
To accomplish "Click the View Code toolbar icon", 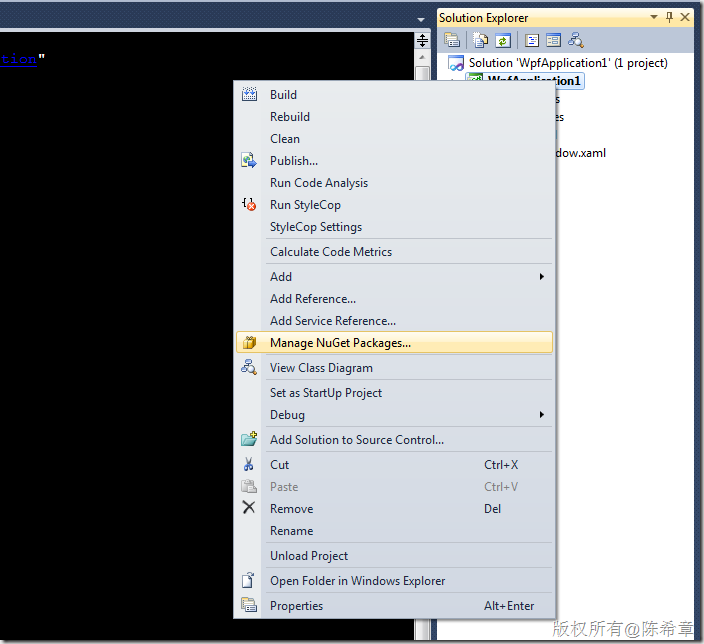I will click(x=532, y=41).
